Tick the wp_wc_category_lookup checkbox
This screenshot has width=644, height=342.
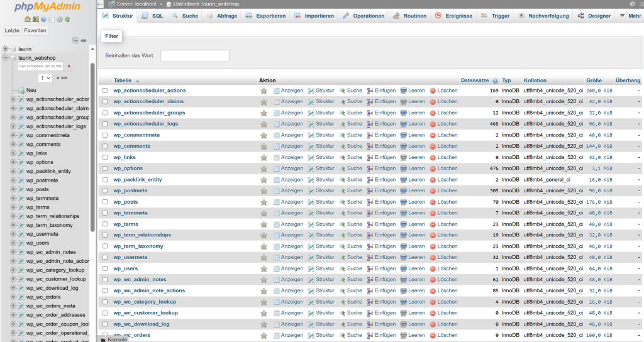105,302
